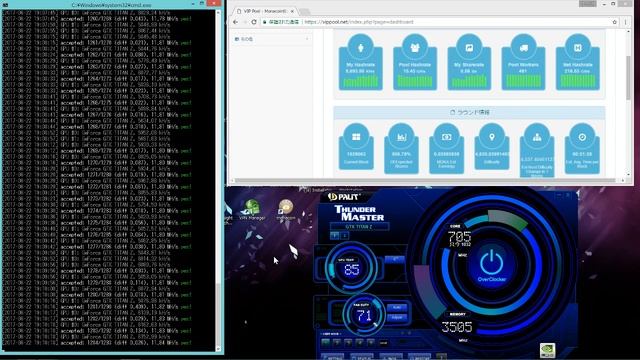Select ThunderMaster profile slot 4
Image resolution: width=640 pixels, height=360 pixels.
click(360, 342)
